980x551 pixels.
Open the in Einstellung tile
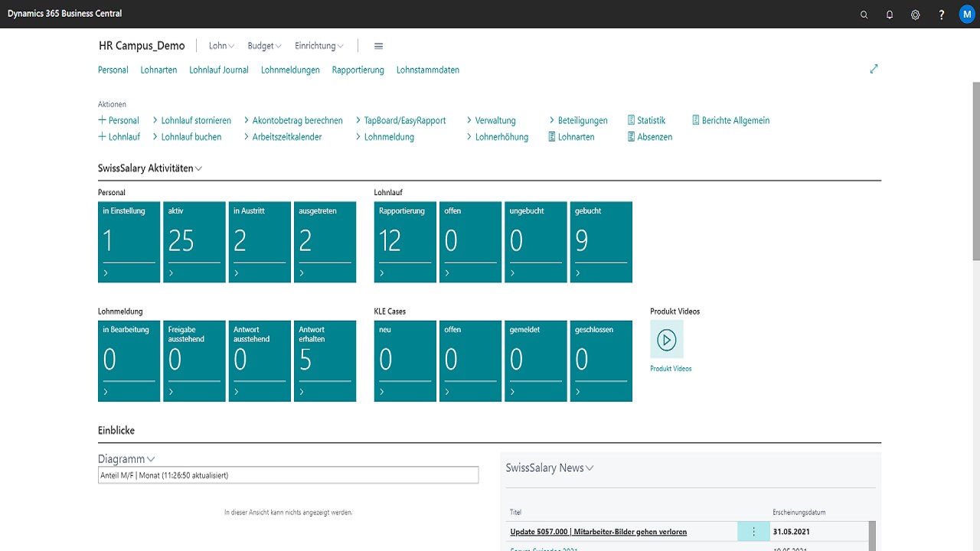coord(129,242)
